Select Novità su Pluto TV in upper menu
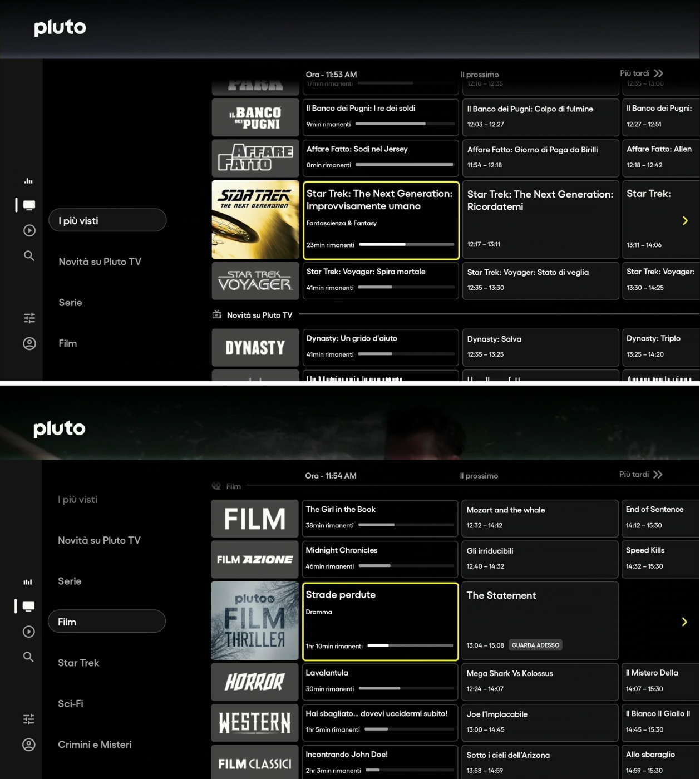Viewport: 700px width, 779px height. [100, 262]
